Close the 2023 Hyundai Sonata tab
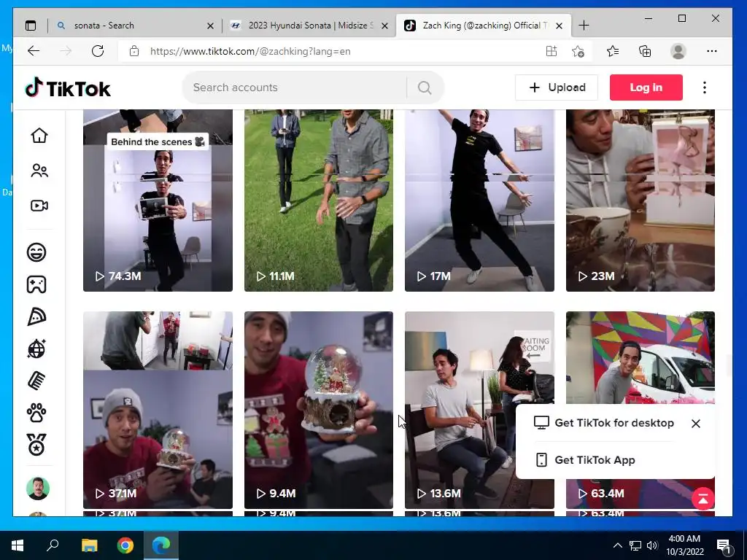Image resolution: width=747 pixels, height=560 pixels. point(385,26)
